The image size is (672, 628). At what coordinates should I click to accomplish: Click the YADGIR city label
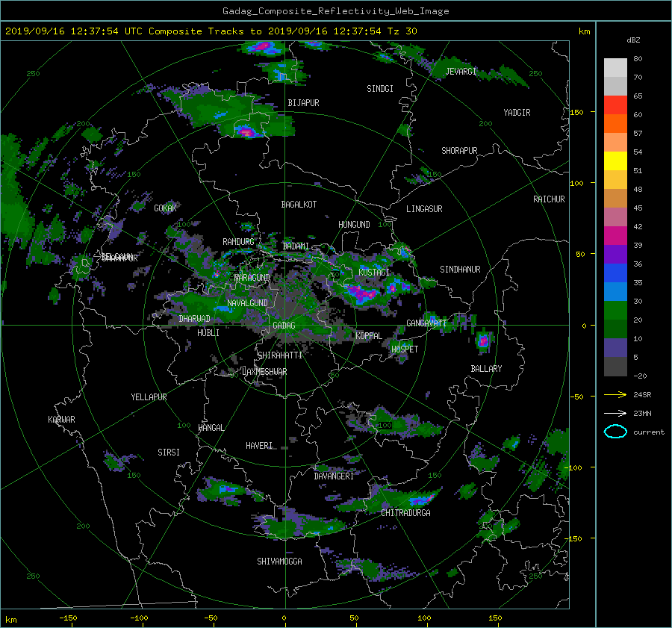coord(517,113)
